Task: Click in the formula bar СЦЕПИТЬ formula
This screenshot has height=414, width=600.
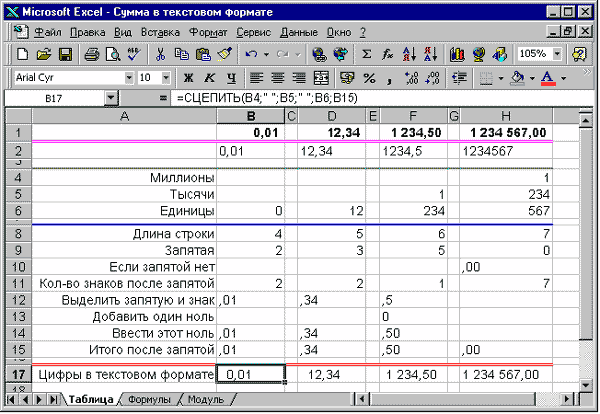Action: pos(267,98)
